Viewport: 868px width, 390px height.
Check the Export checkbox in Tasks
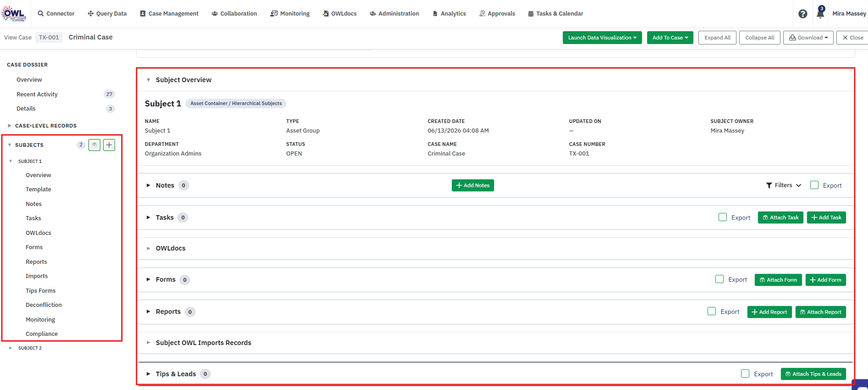coord(723,217)
